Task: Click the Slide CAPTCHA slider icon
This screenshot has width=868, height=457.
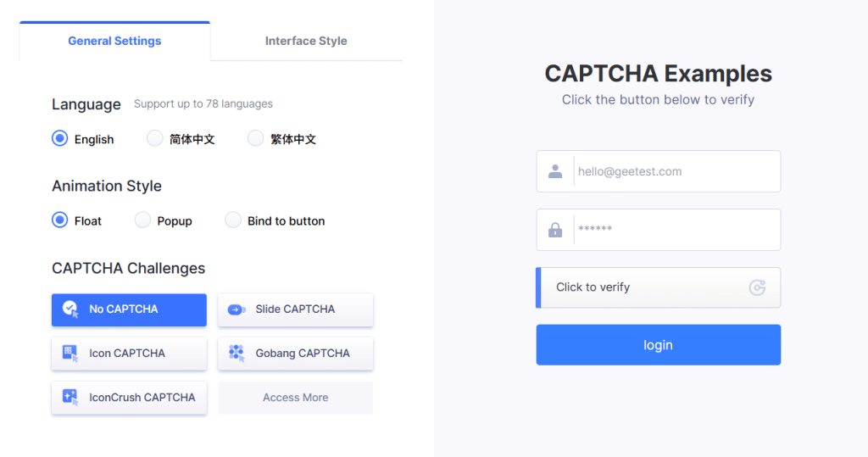Action: pos(236,309)
